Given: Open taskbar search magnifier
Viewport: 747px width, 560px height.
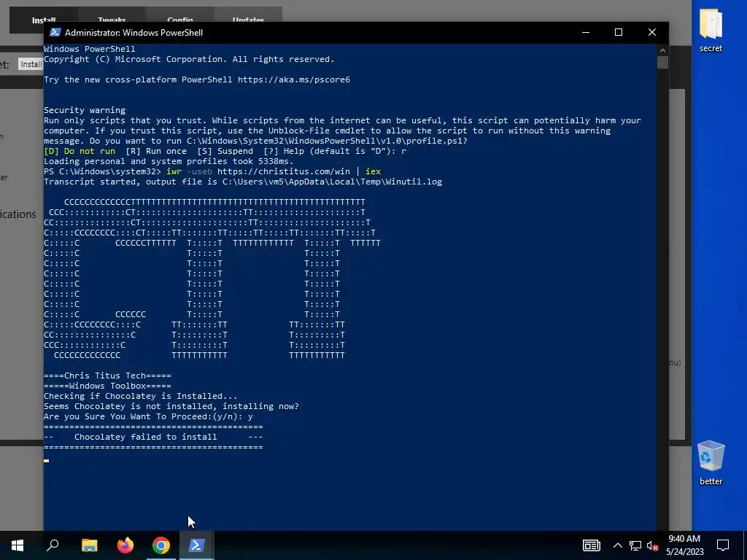Looking at the screenshot, I should [x=53, y=545].
